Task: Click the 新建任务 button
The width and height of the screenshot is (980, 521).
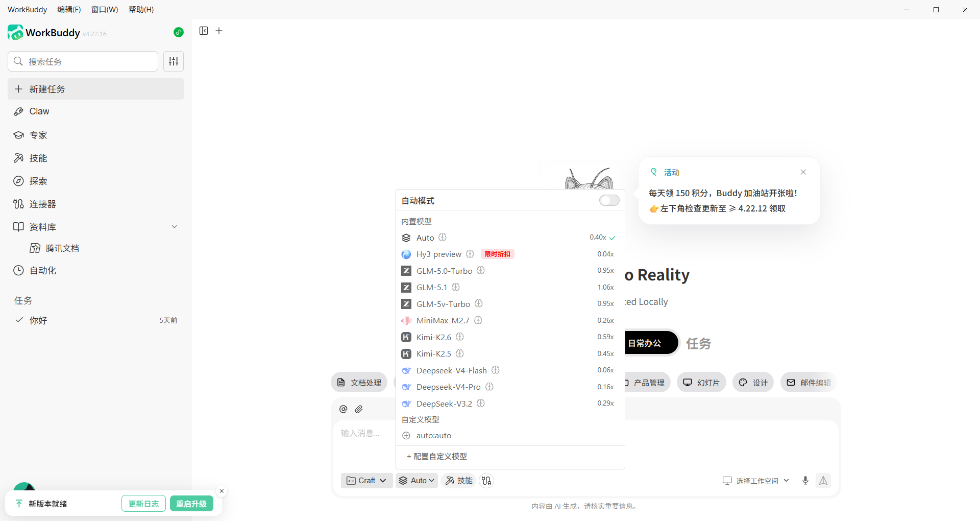Action: [x=95, y=89]
